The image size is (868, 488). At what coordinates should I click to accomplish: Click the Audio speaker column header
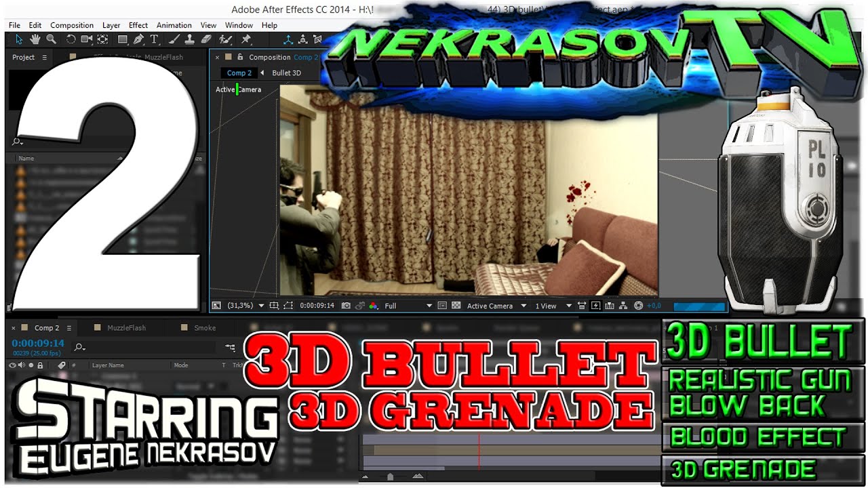tap(21, 365)
